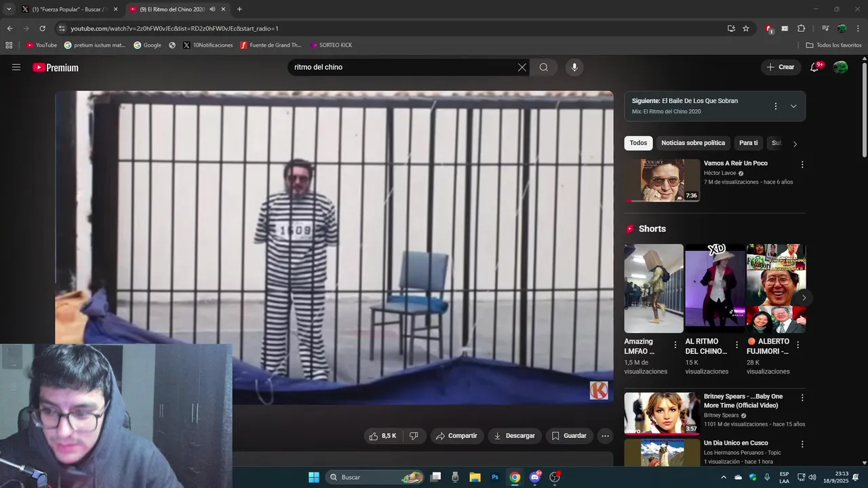The image size is (868, 488).
Task: Open Britney Spears Baby One More Time thumbnail
Action: (663, 413)
